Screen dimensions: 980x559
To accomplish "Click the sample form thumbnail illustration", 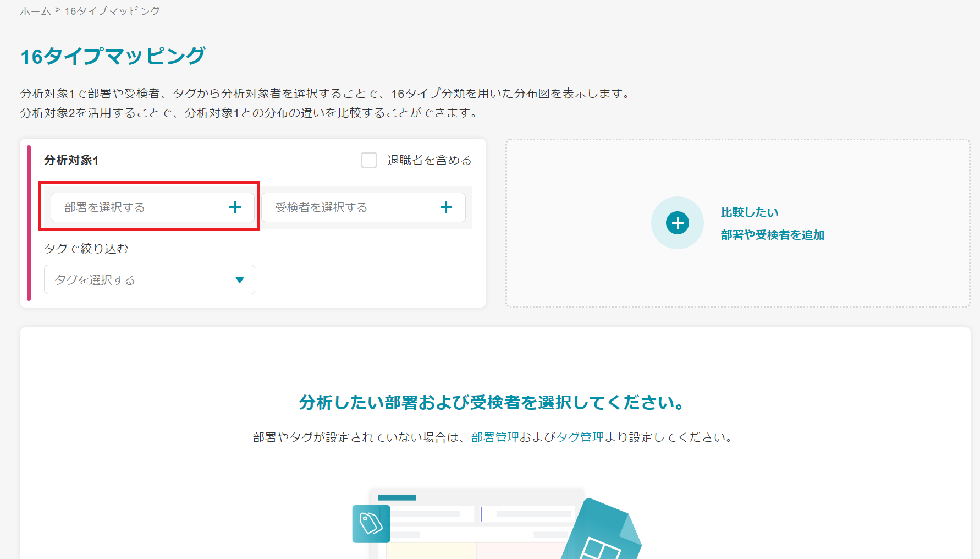I will pos(478,523).
